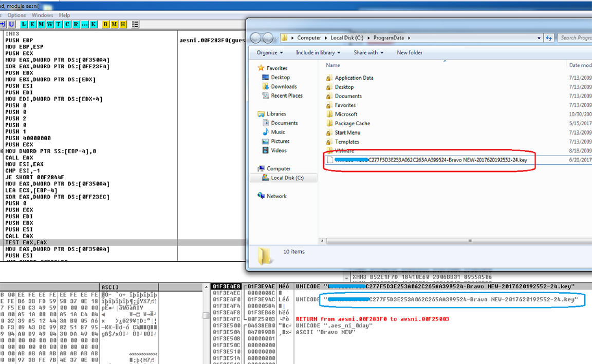Expand the address bar history dropdown
This screenshot has height=364, width=592.
[x=539, y=37]
